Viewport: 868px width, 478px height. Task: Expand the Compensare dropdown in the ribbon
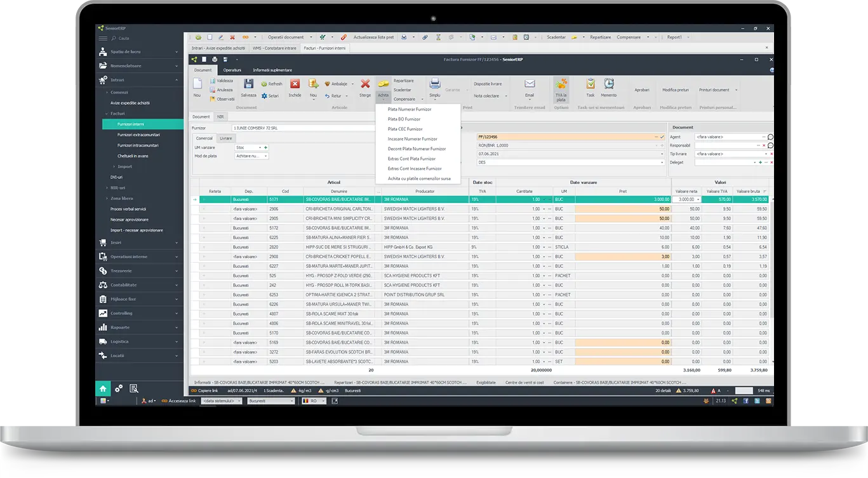point(422,99)
